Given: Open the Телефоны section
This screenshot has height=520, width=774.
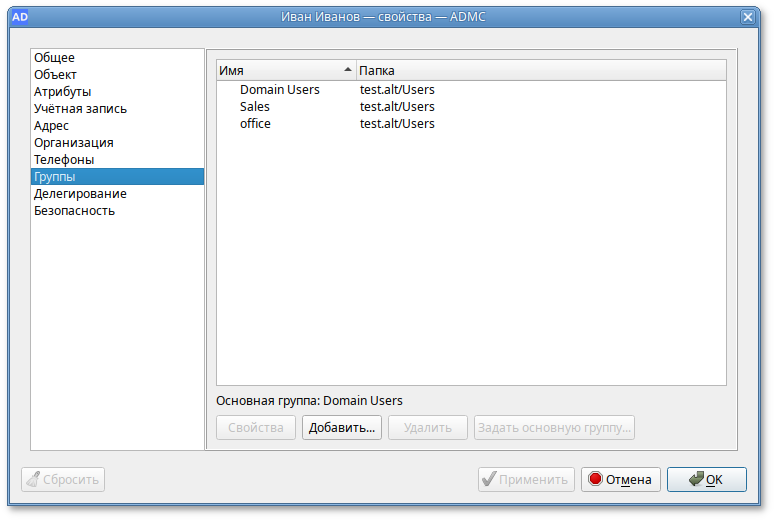Looking at the screenshot, I should [x=64, y=160].
